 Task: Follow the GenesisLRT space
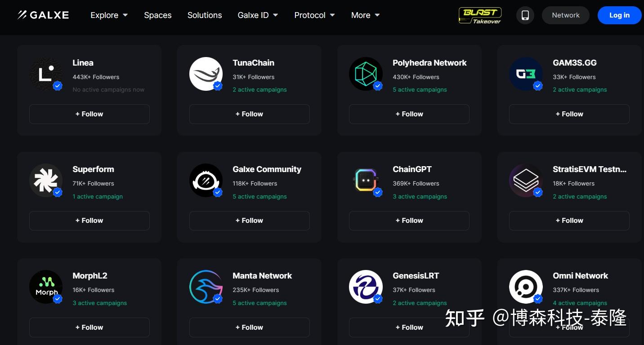click(x=409, y=327)
